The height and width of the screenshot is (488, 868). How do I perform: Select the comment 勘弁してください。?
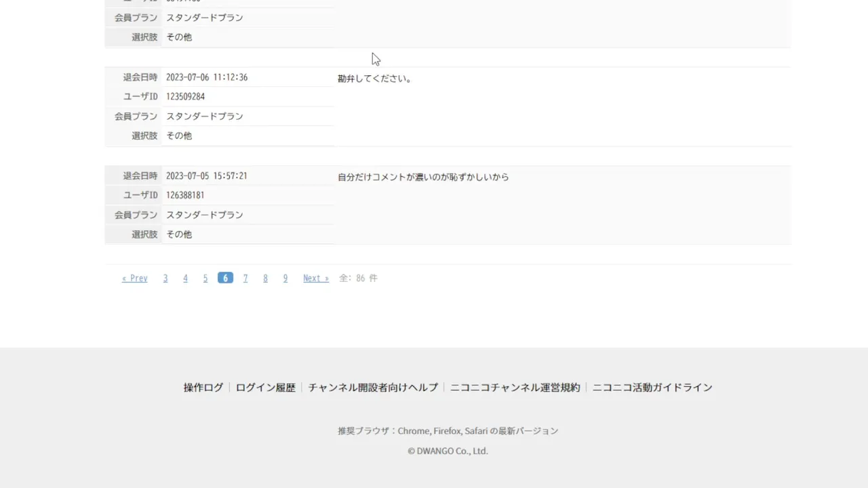point(376,79)
